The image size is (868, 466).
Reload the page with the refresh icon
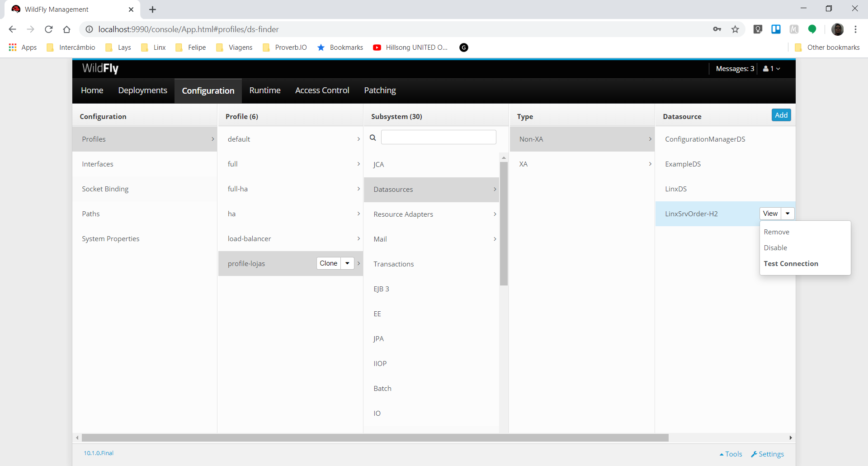pos(49,29)
